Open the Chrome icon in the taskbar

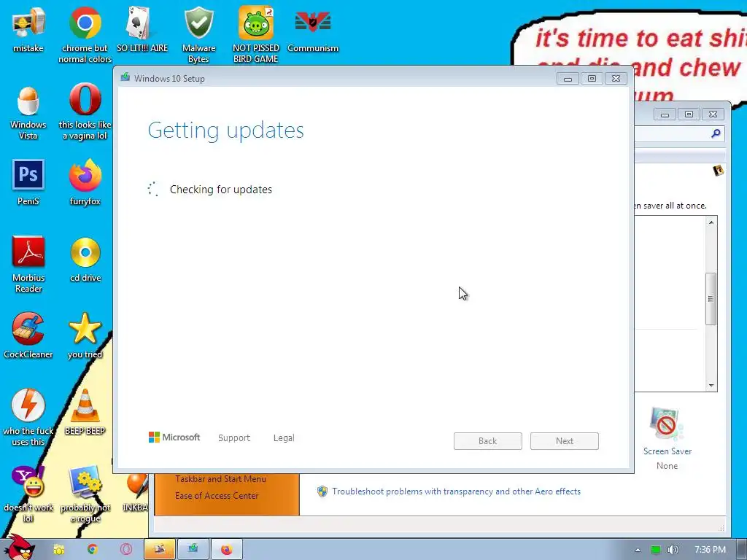pos(93,550)
